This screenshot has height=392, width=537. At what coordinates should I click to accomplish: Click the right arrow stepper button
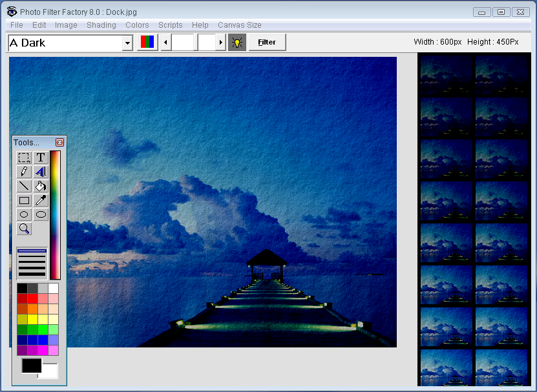click(221, 43)
